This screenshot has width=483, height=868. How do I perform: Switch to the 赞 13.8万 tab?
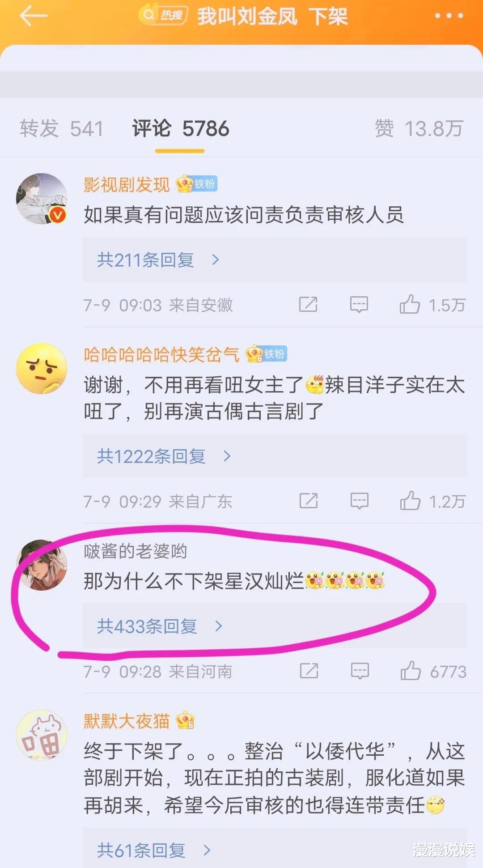419,129
